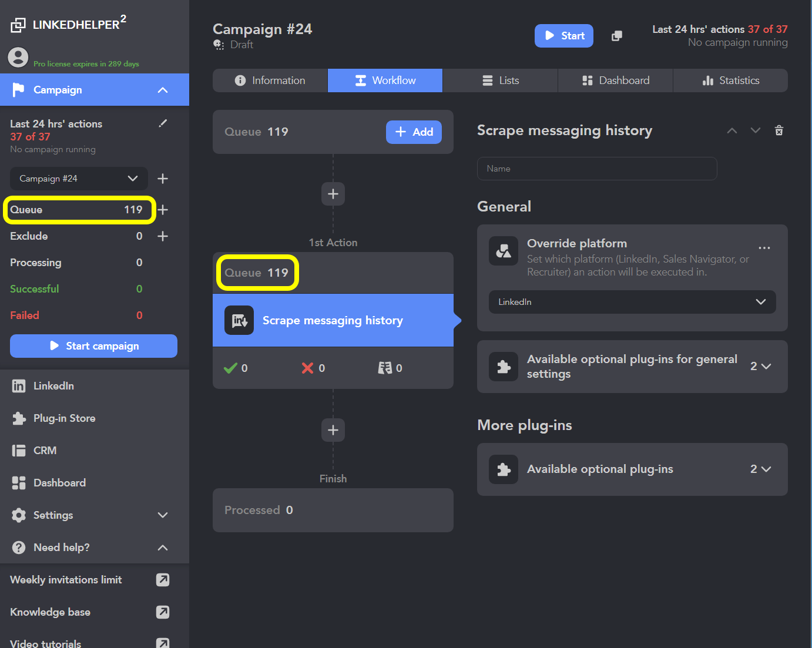Collapse the Campaign sidebar section
The height and width of the screenshot is (648, 812).
(x=163, y=90)
